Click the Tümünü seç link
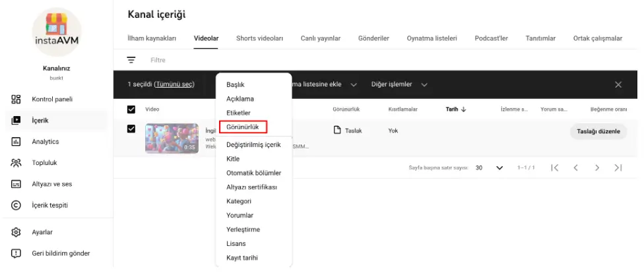 coord(174,84)
